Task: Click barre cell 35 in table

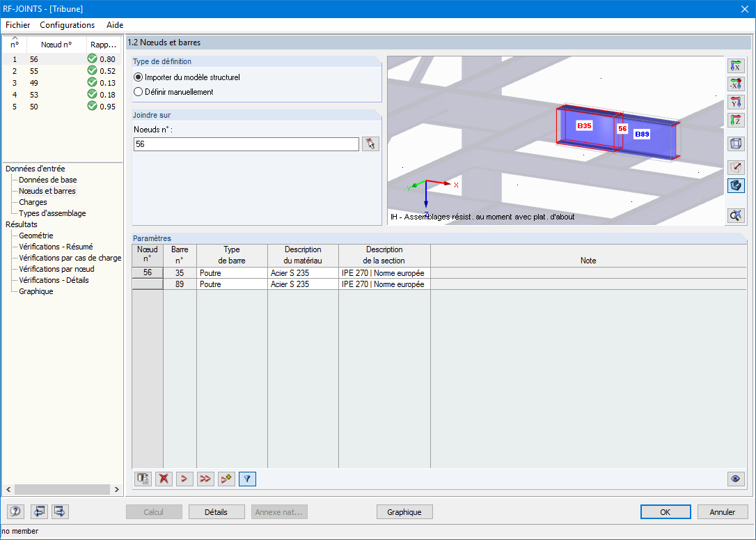Action: coord(180,272)
